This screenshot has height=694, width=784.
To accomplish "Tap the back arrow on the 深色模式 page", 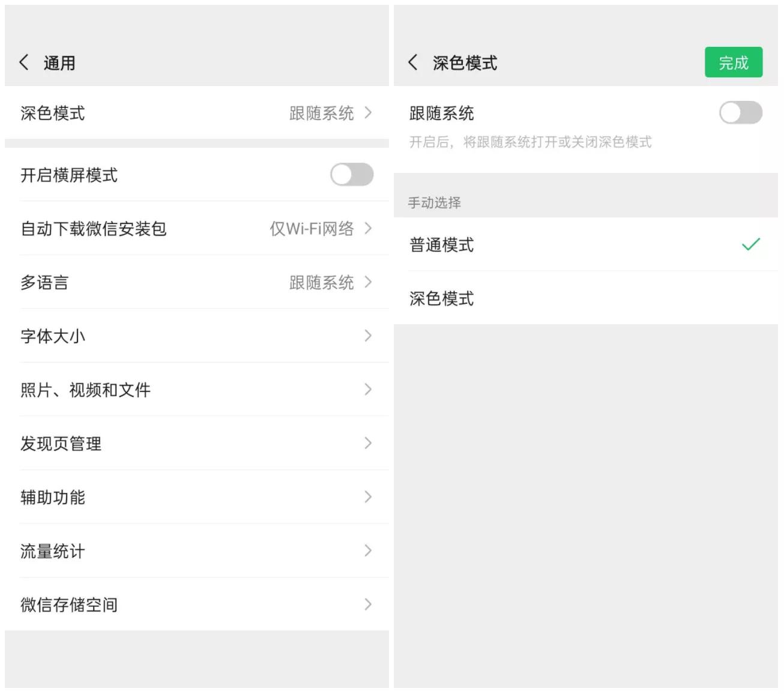I will 412,62.
